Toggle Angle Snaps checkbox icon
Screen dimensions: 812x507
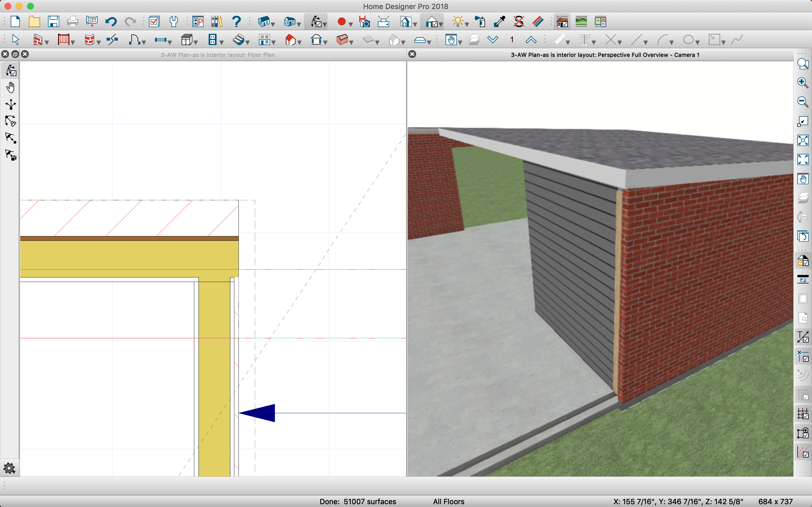(x=803, y=452)
